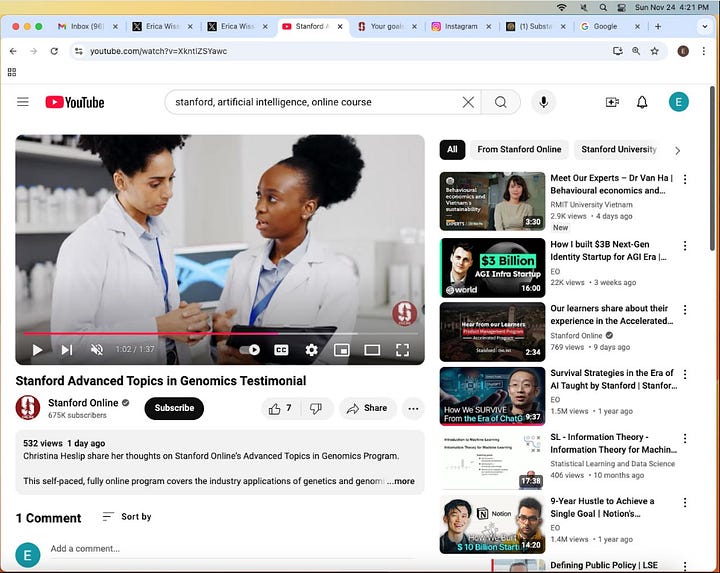Click the Add a comment field
This screenshot has height=573, width=720.
pos(234,549)
